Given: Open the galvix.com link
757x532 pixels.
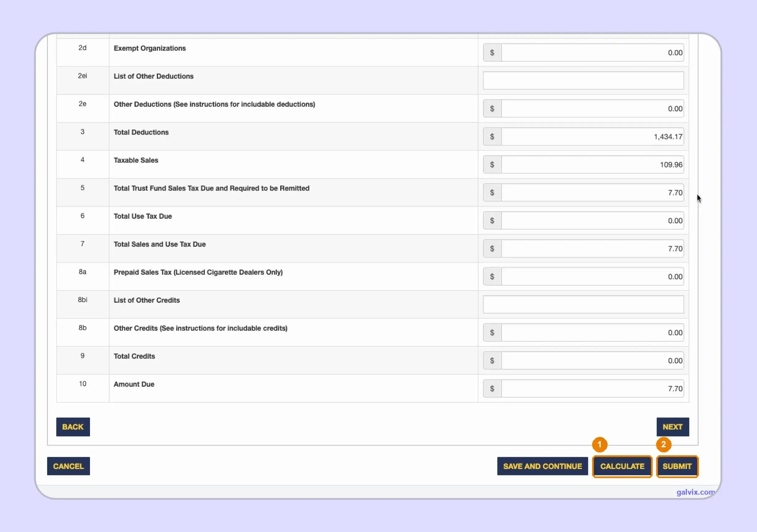Looking at the screenshot, I should pos(695,492).
